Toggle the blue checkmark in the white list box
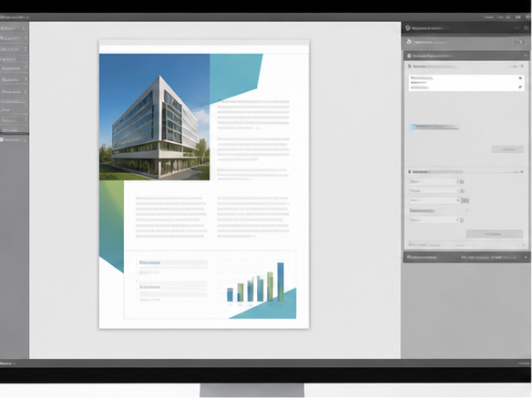 click(520, 87)
